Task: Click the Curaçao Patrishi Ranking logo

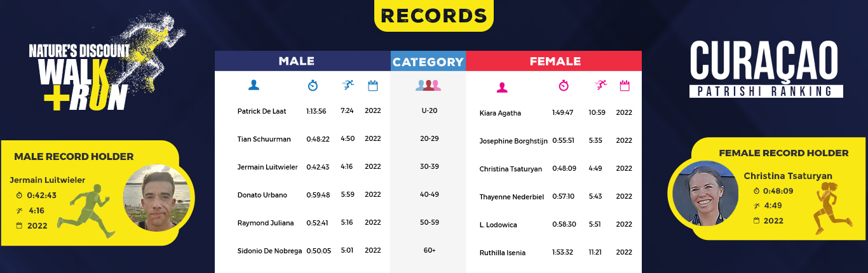Action: (766, 69)
